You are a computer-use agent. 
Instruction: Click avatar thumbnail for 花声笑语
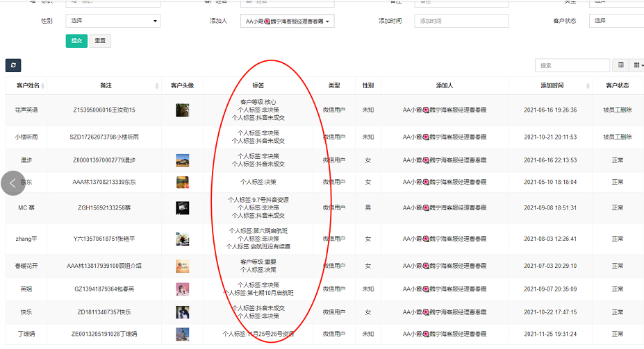coord(183,110)
